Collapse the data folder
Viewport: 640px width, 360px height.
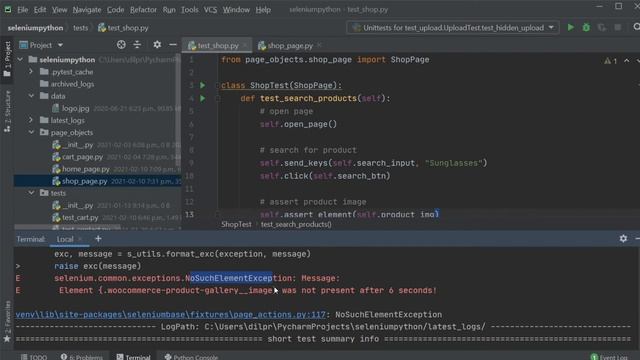pos(31,96)
